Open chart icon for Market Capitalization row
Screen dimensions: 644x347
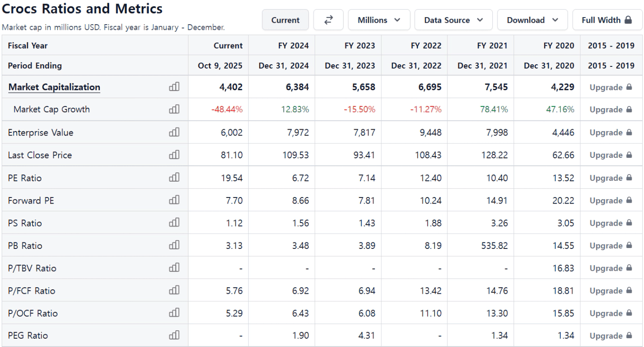click(175, 87)
